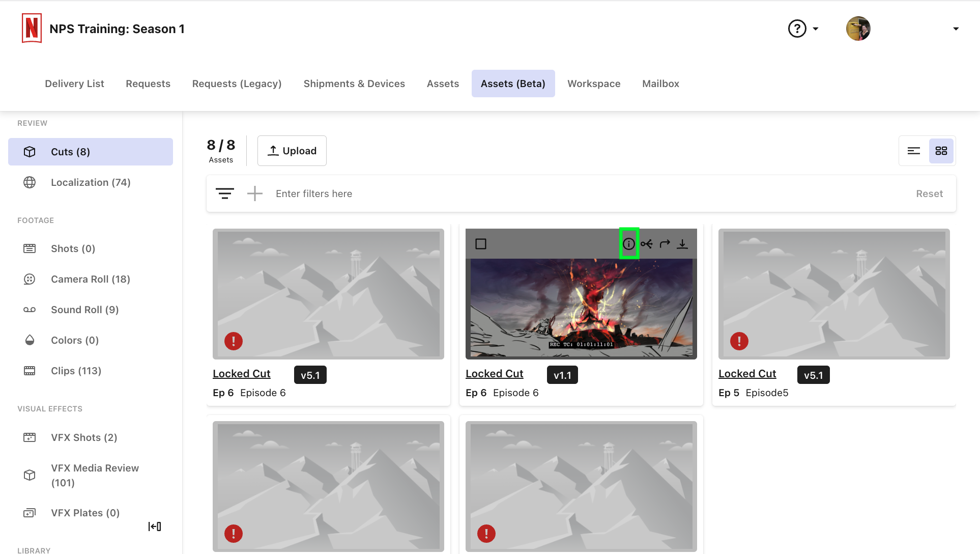980x554 pixels.
Task: Open Requests (Legacy) tab
Action: (x=237, y=84)
